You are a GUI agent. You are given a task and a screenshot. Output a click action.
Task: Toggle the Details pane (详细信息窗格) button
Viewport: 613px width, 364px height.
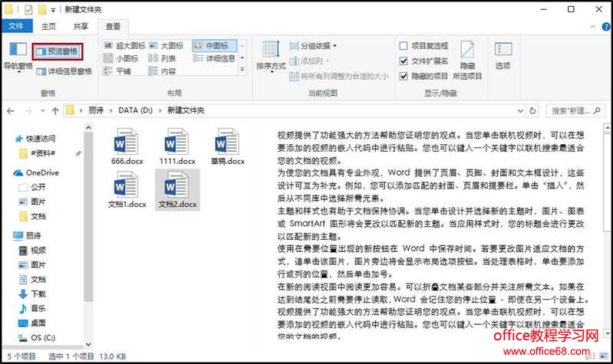pos(64,71)
